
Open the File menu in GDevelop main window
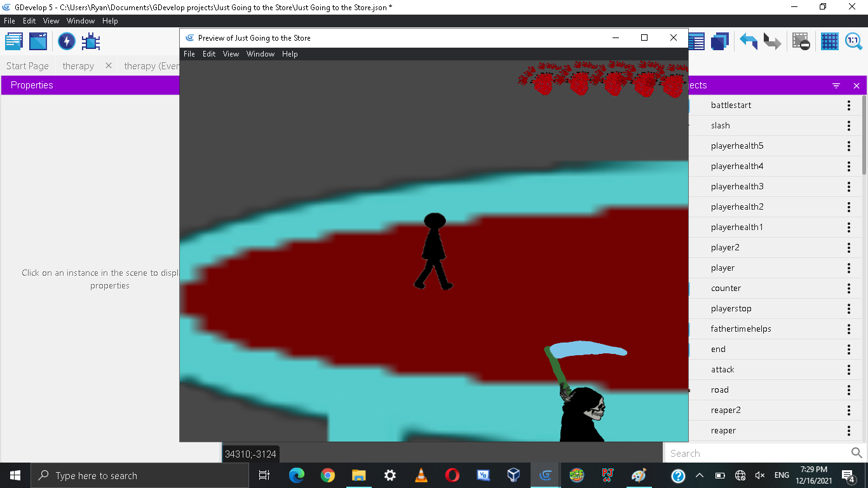pos(10,21)
